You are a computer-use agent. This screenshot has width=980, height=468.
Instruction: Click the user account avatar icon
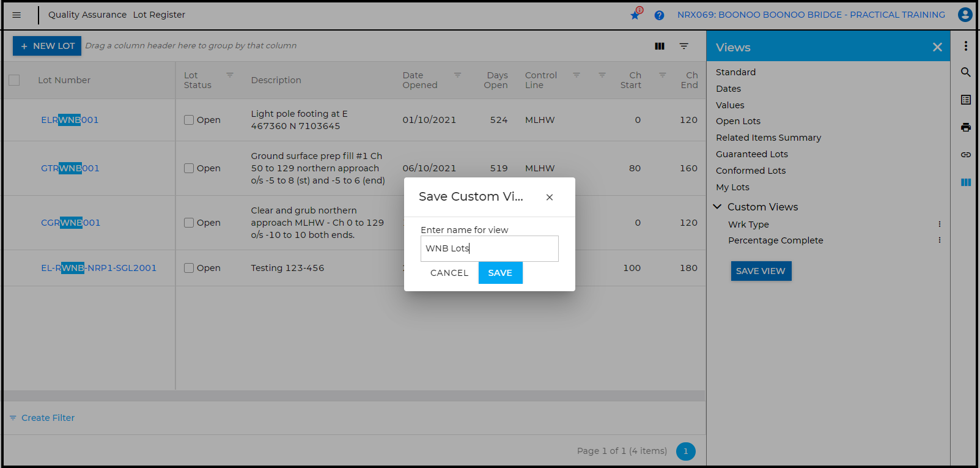pos(965,15)
